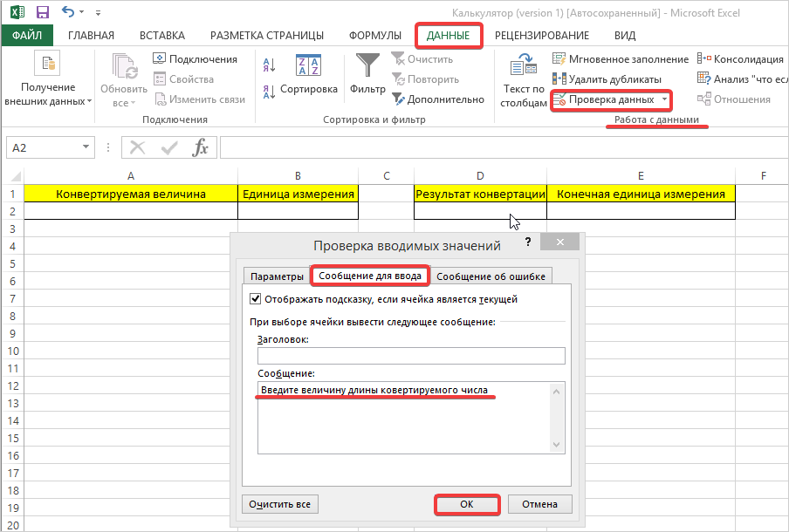This screenshot has width=789, height=532.
Task: Open the Сообщение об ошибке tab
Action: click(x=491, y=276)
